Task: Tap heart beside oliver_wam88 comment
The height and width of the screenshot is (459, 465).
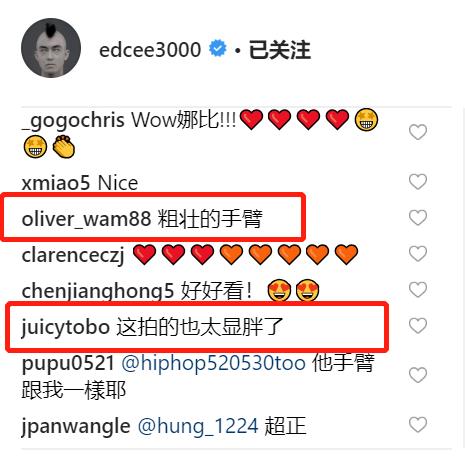Action: point(418,218)
